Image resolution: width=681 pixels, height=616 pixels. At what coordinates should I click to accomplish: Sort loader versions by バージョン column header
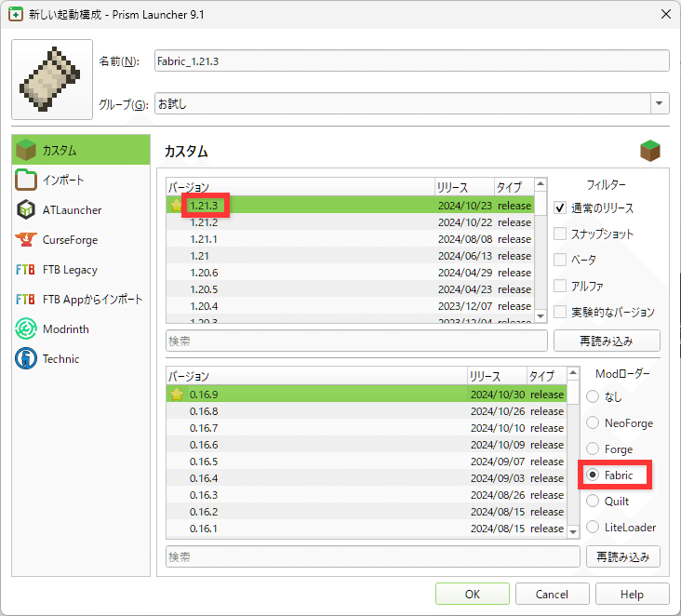coord(316,376)
